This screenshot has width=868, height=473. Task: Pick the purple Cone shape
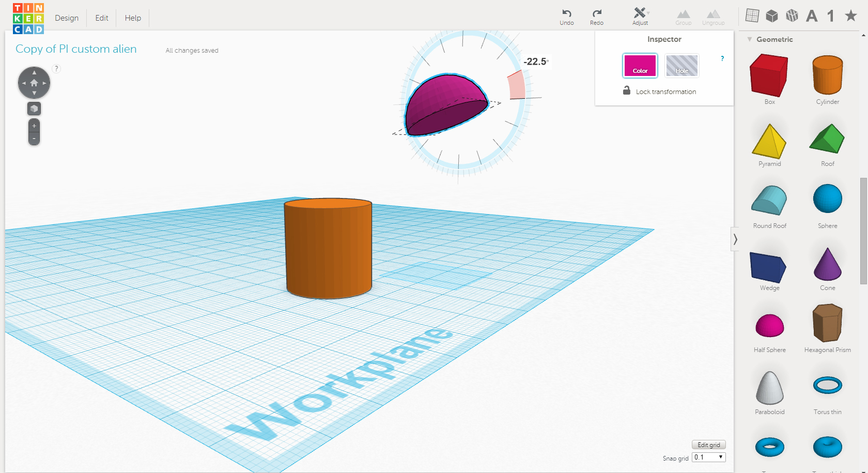tap(828, 264)
